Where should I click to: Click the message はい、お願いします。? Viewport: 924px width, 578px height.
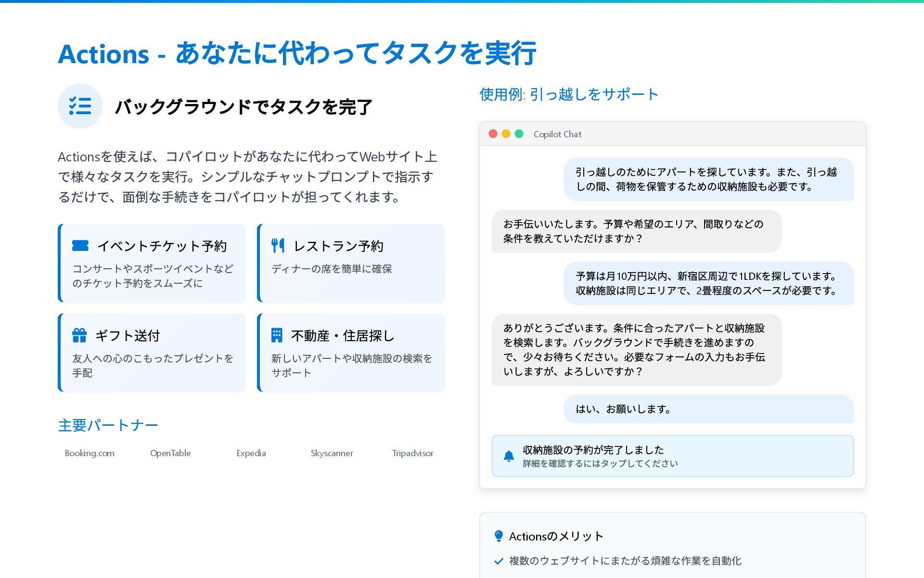point(709,409)
